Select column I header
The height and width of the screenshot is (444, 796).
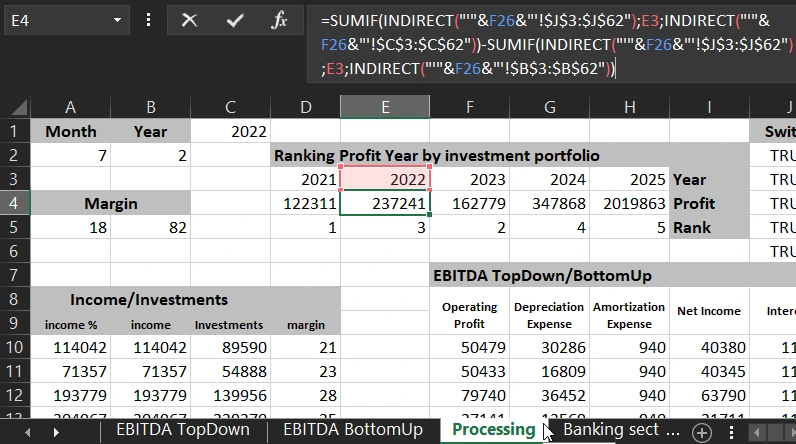[x=709, y=107]
